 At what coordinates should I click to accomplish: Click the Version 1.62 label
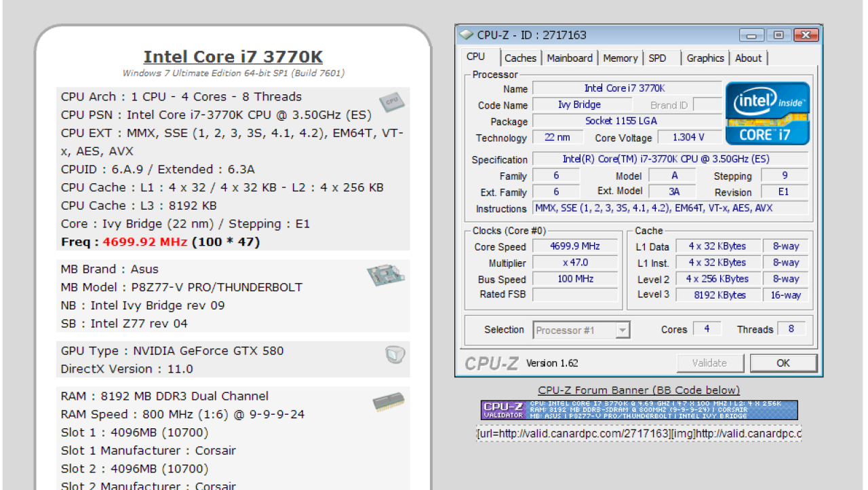pyautogui.click(x=552, y=363)
